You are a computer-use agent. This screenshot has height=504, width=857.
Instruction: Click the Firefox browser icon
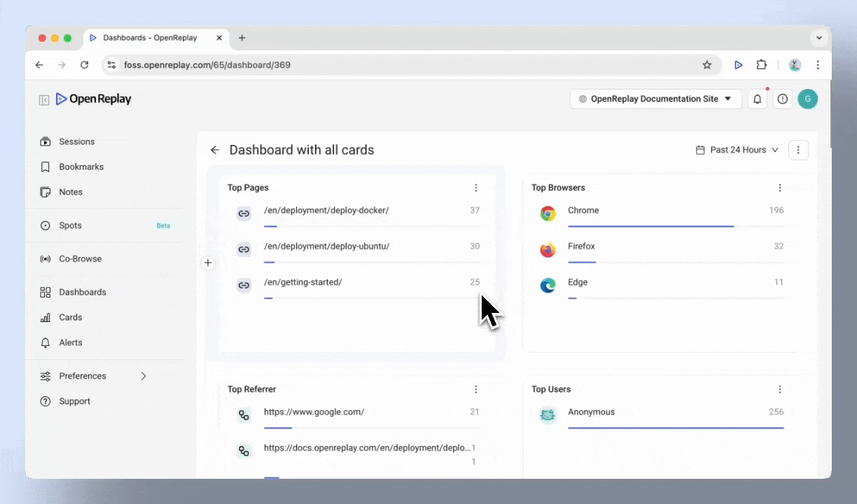tap(548, 249)
